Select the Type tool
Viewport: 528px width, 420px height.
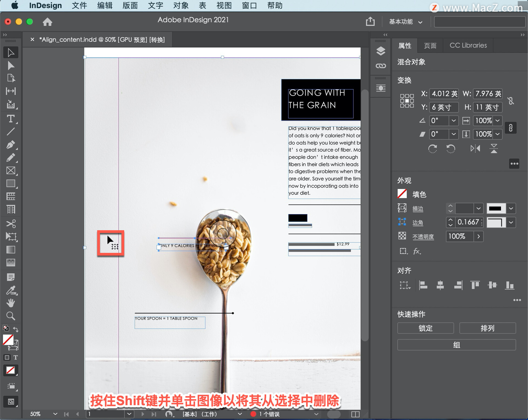(11, 119)
